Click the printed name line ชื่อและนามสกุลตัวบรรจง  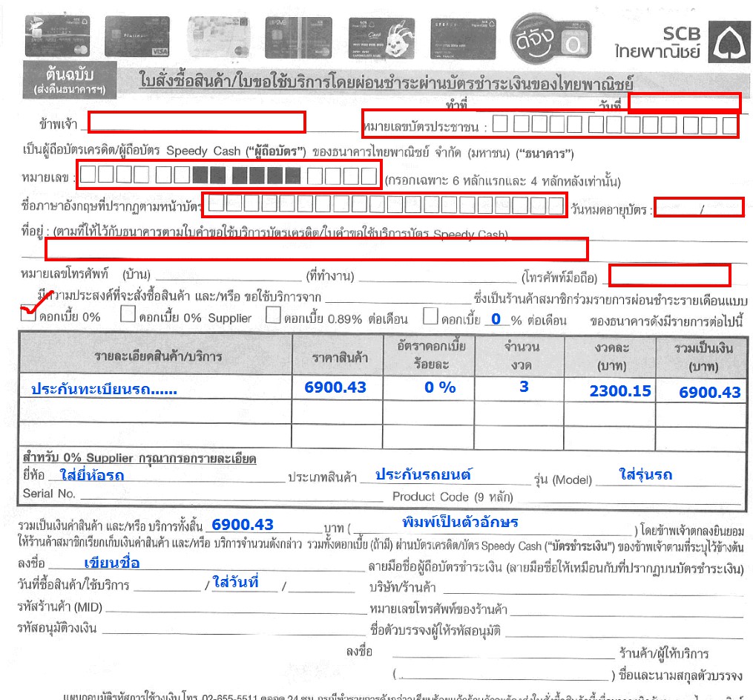(503, 675)
